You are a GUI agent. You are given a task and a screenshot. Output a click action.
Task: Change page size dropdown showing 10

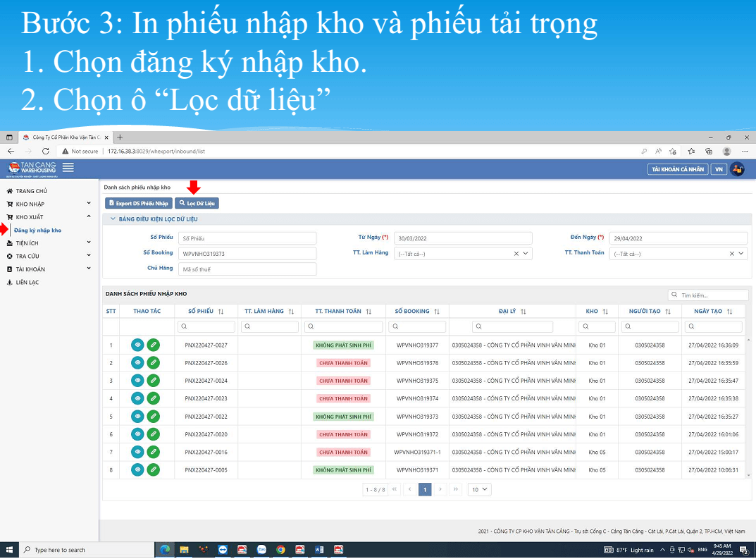click(x=480, y=489)
